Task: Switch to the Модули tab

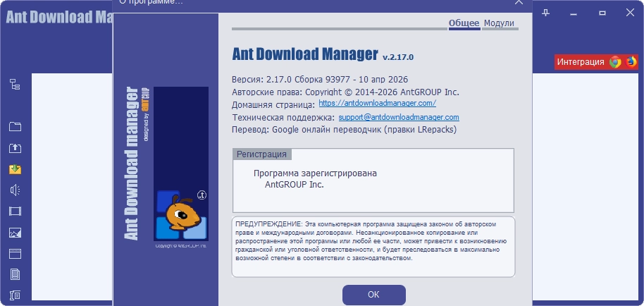Action: (499, 23)
